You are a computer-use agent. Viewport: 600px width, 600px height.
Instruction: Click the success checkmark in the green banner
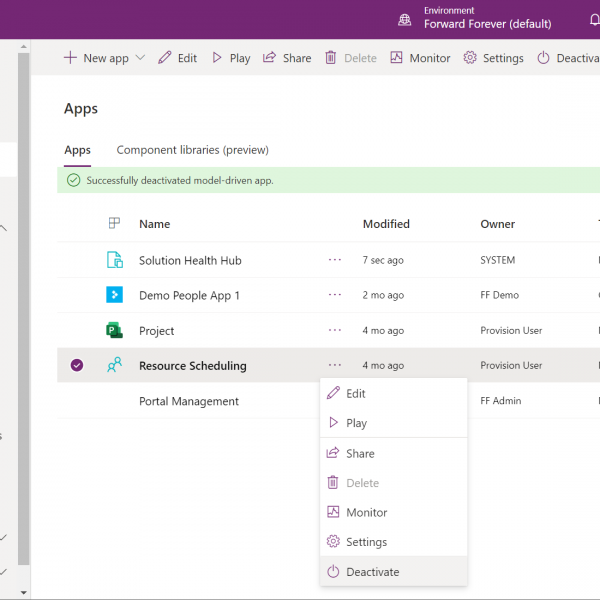pyautogui.click(x=73, y=180)
